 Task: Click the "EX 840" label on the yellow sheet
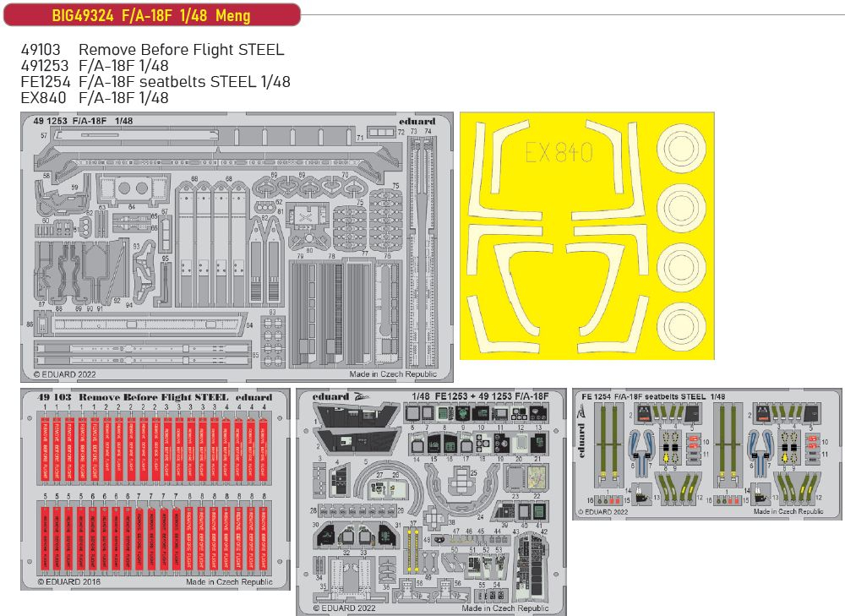point(559,153)
